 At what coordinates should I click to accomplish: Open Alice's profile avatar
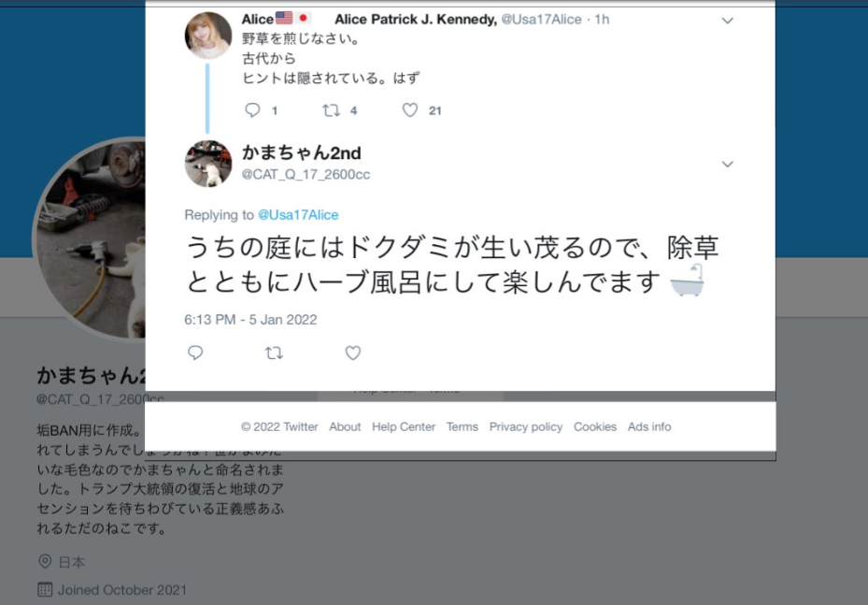(208, 36)
